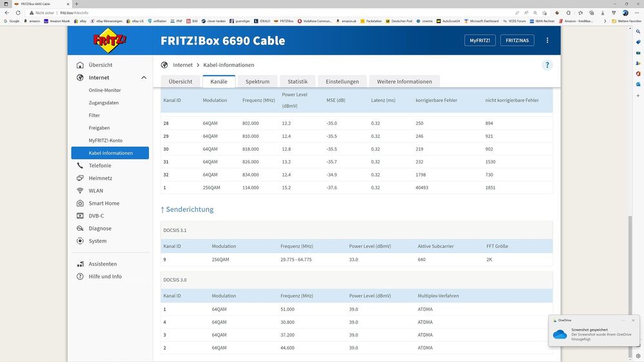The width and height of the screenshot is (644, 362).
Task: Open the Weitere Favoriten folder
Action: [627, 21]
